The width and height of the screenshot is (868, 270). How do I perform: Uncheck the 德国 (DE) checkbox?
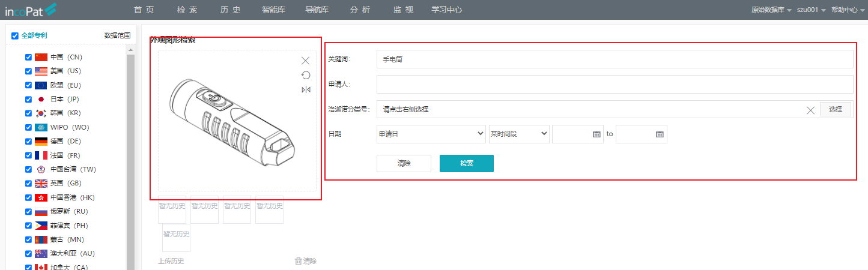coord(28,142)
